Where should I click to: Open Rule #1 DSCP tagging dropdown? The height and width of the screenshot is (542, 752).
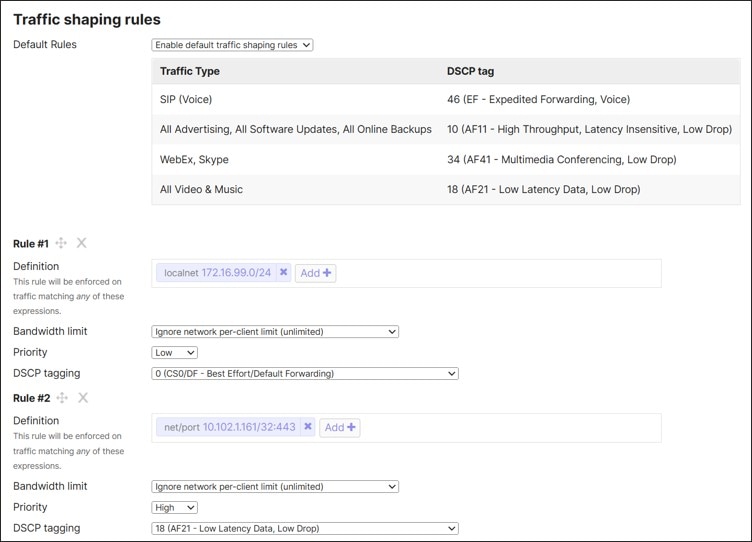tap(304, 374)
